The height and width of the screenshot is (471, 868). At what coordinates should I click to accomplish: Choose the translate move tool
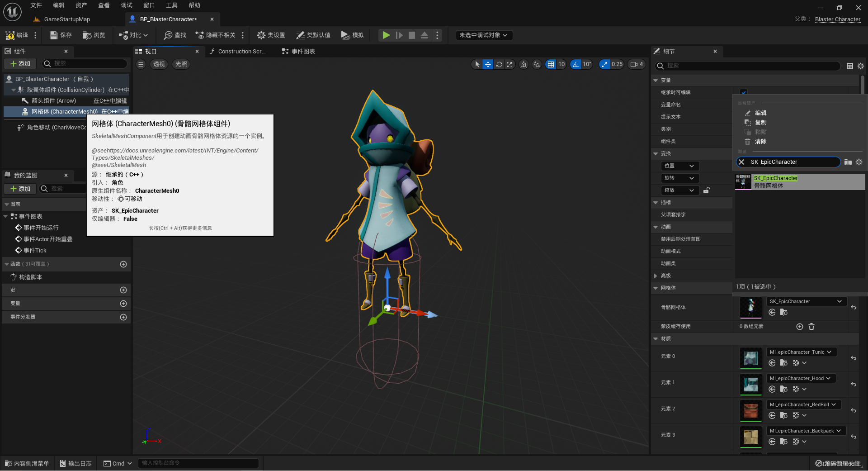tap(488, 65)
